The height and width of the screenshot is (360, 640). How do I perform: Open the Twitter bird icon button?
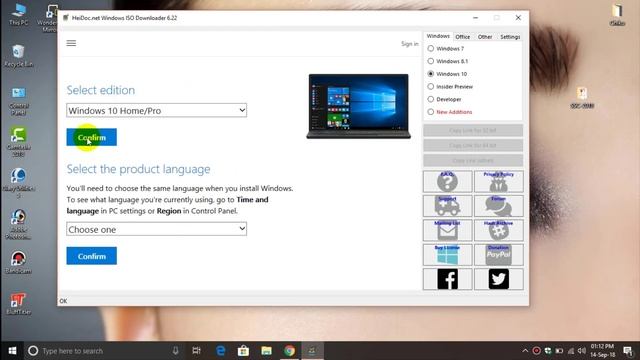(x=498, y=279)
